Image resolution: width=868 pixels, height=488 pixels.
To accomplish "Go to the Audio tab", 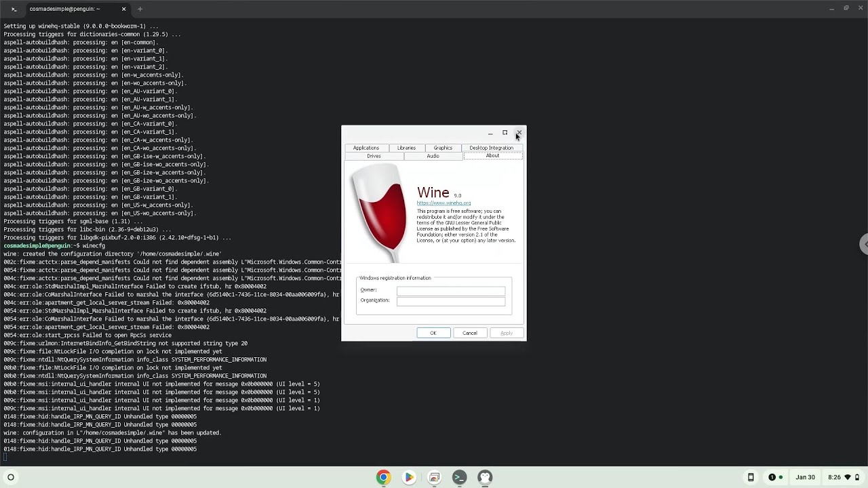I will tap(433, 156).
